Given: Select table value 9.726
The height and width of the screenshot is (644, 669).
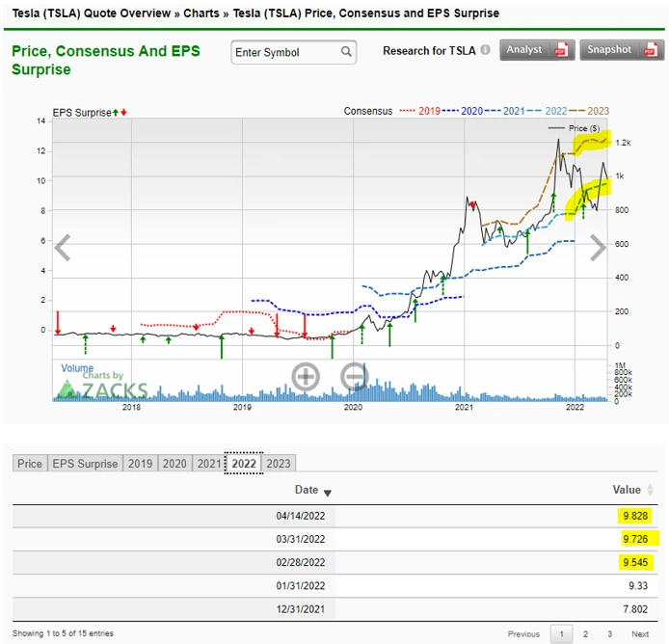Looking at the screenshot, I should tap(635, 540).
